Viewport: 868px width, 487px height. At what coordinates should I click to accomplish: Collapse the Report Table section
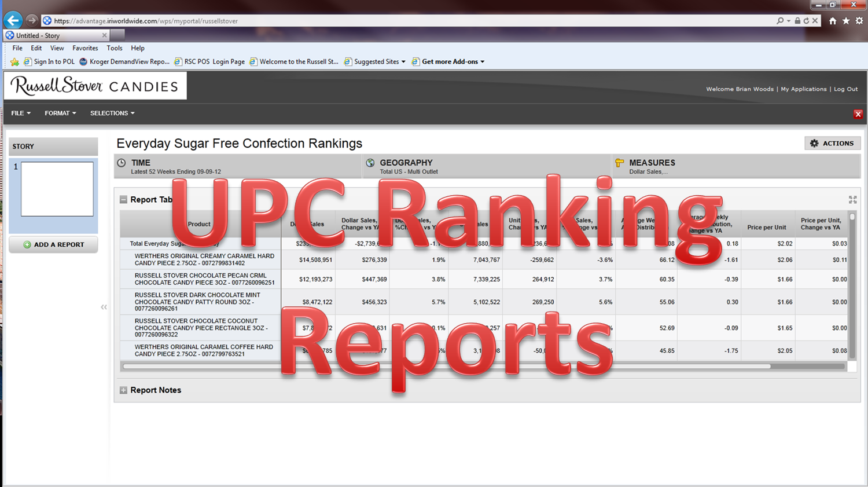click(x=123, y=200)
